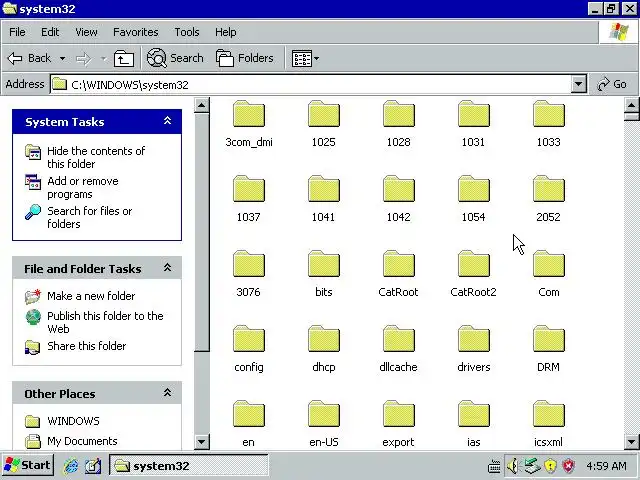Select the CatRoot2 folder icon
The width and height of the screenshot is (640, 480).
pyautogui.click(x=473, y=264)
